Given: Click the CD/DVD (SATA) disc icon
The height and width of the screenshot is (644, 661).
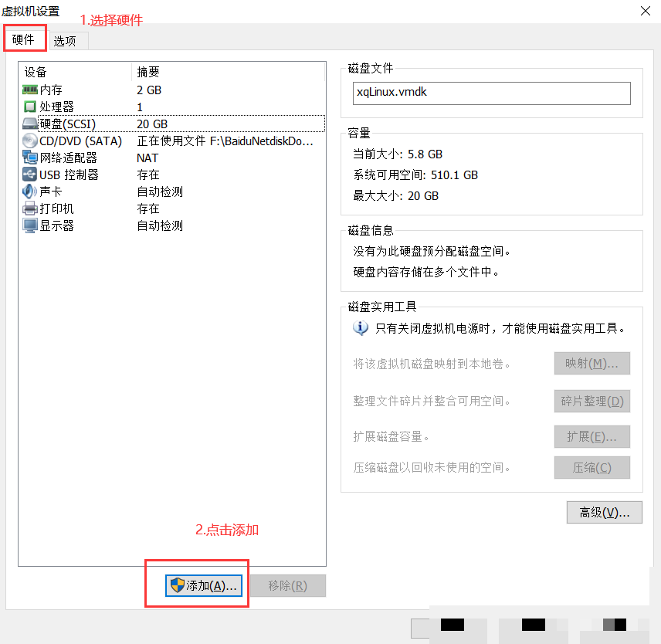Looking at the screenshot, I should pos(29,141).
